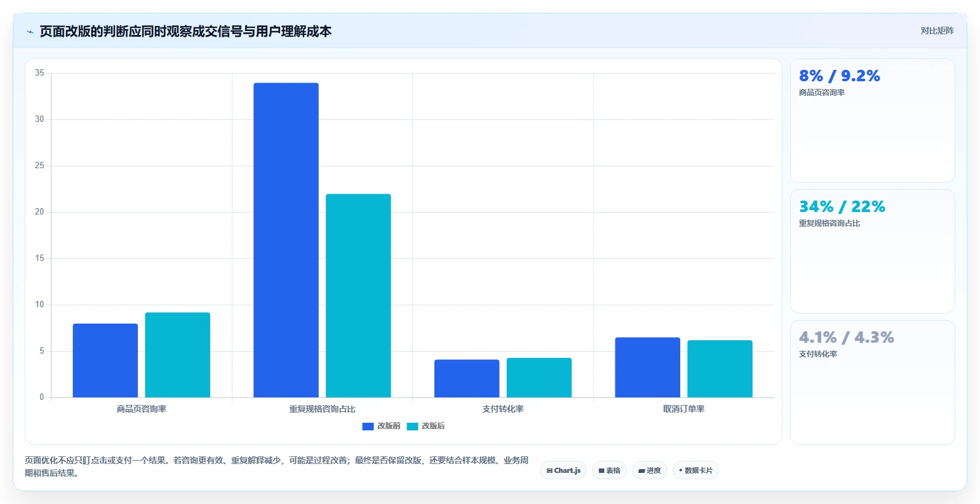Click the 改版前 bar for 支付转化率
The image size is (980, 504).
pyautogui.click(x=467, y=378)
